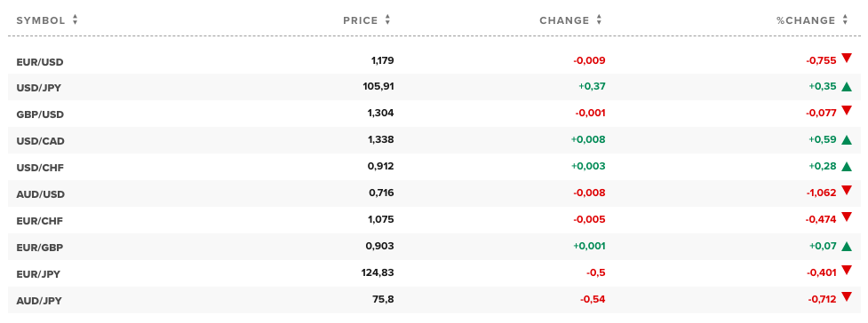Click the green up triangle beside USD/CAD

(x=846, y=140)
